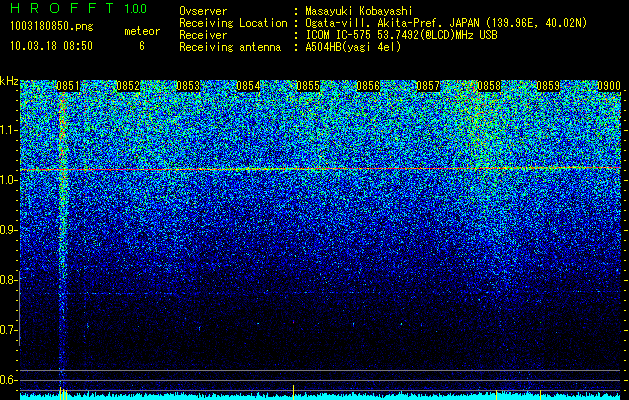Viewport: 629px width, 400px height.
Task: Click the 0856 time marker
Action: tap(368, 86)
